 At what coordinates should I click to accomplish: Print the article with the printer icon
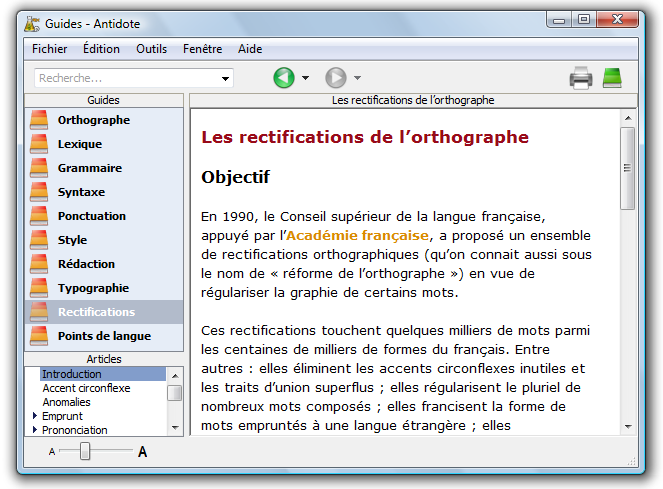581,78
